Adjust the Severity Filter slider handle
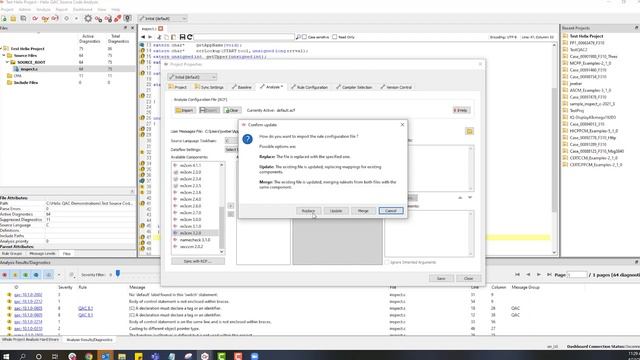The height and width of the screenshot is (360, 640). click(x=118, y=273)
